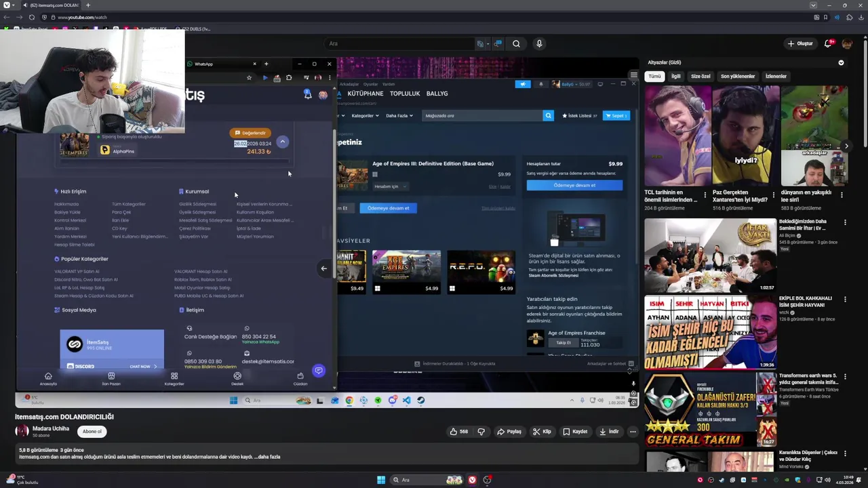Screen dimensions: 868x488
Task: Open the Xantares'ten İyi Miyid? Short
Action: pos(745,136)
